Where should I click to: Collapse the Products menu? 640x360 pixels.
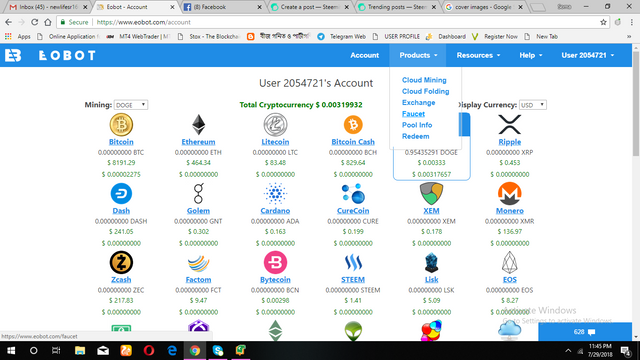tap(418, 55)
